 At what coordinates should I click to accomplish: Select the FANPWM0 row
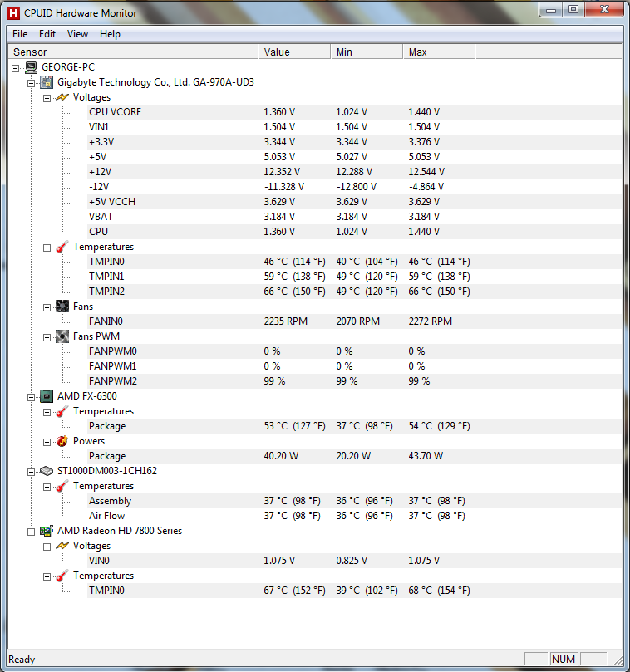click(x=355, y=351)
